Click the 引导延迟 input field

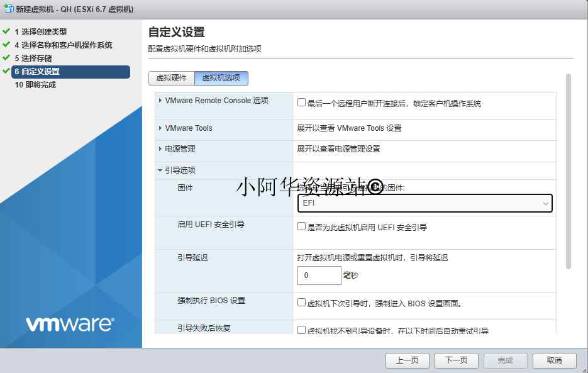[318, 276]
